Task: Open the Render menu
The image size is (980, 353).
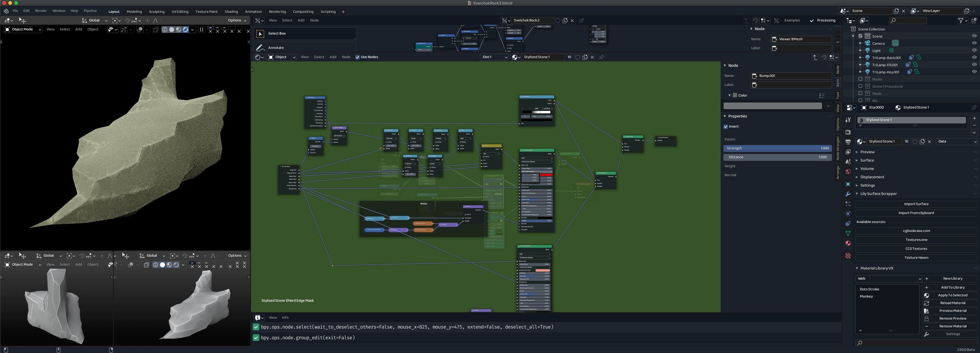Action: coord(41,11)
